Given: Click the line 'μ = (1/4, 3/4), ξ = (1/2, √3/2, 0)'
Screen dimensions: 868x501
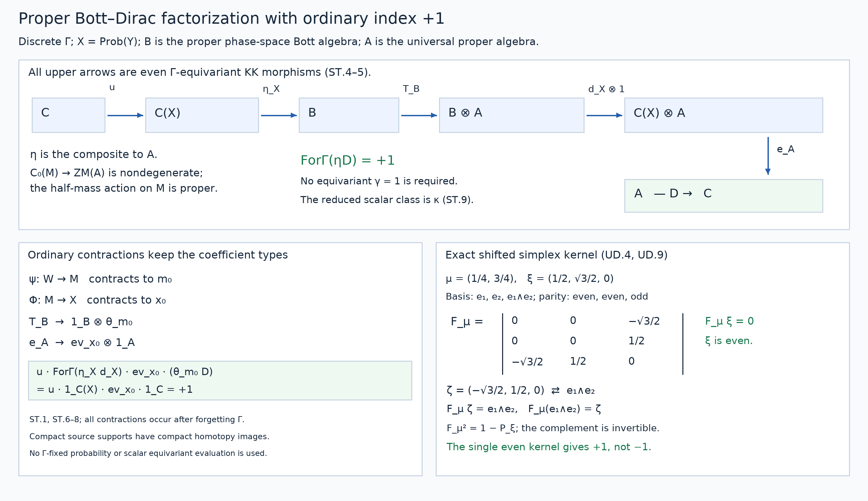Looking at the screenshot, I should pyautogui.click(x=529, y=278).
